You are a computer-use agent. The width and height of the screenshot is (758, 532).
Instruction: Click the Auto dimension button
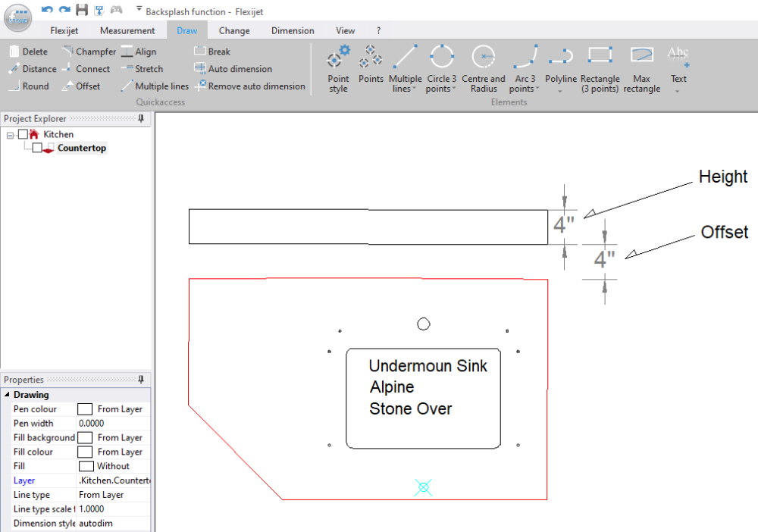(x=233, y=69)
